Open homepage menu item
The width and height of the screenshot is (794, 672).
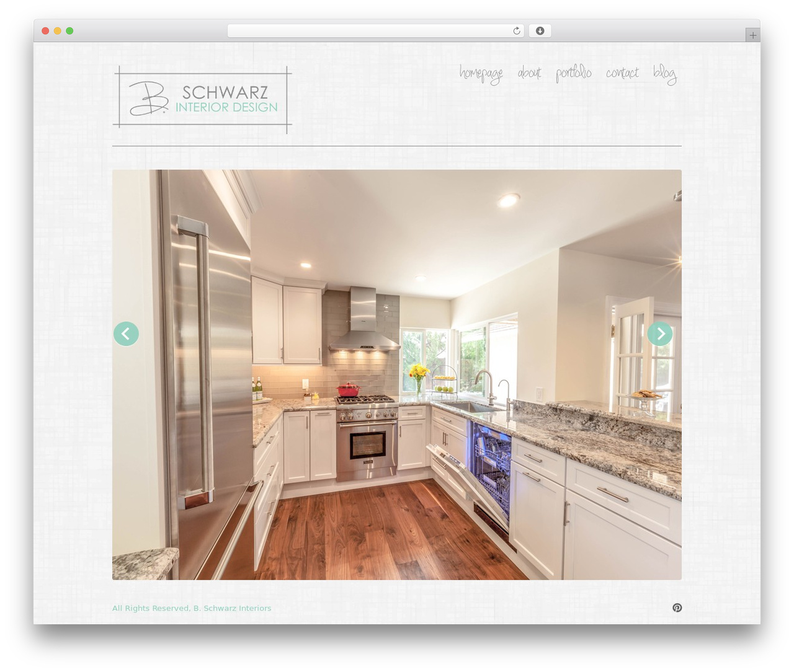click(481, 74)
